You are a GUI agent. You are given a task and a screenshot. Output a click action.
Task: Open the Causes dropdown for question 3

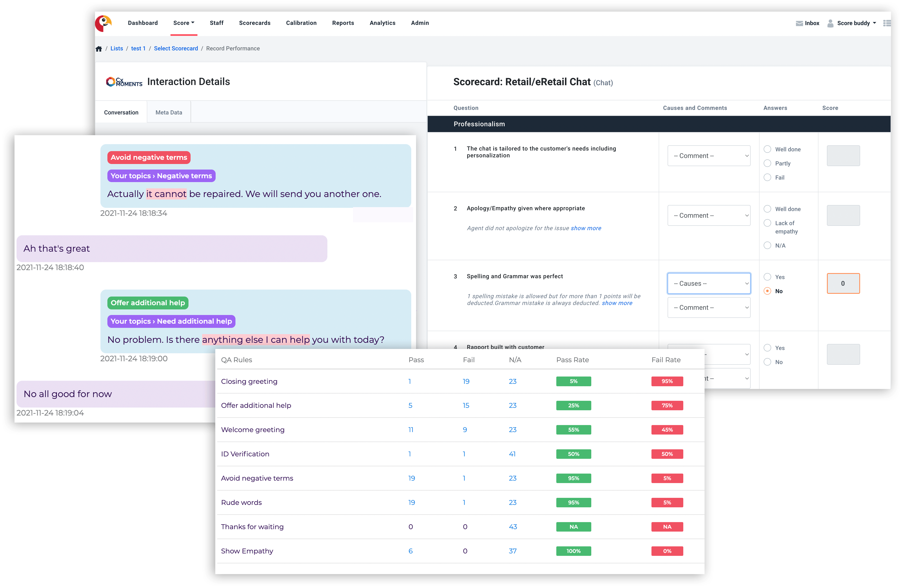[x=708, y=283]
